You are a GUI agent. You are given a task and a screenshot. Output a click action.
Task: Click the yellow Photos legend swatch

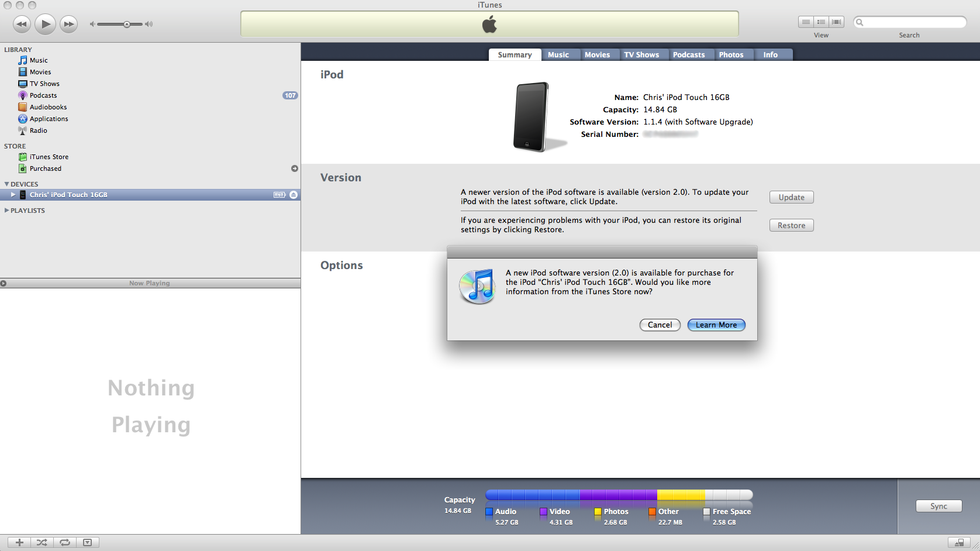coord(598,511)
